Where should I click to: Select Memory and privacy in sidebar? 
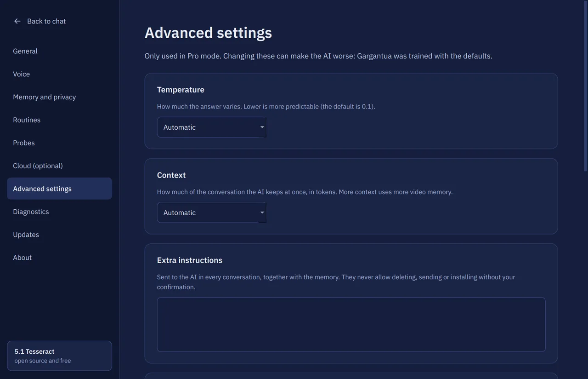(59, 97)
